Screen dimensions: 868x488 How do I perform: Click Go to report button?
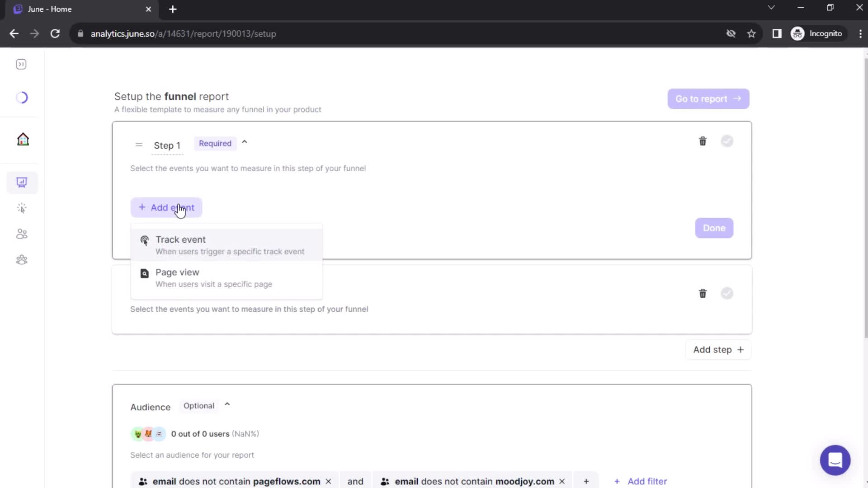tap(708, 99)
